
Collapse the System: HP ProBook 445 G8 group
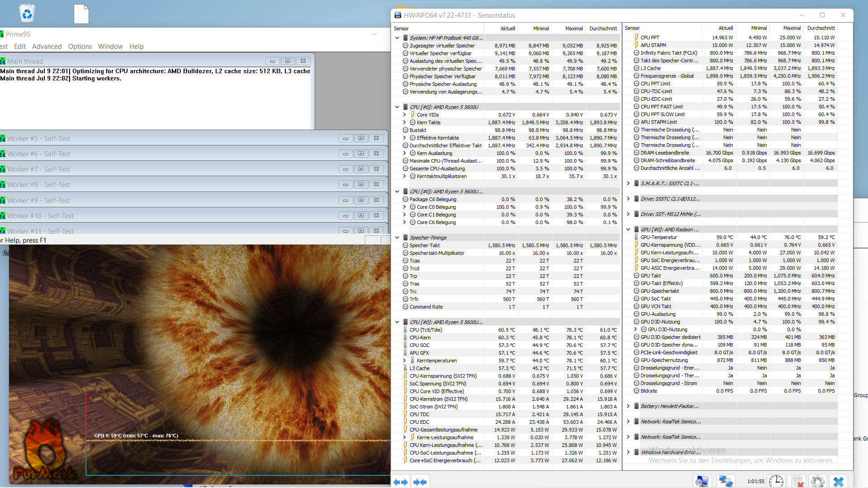[397, 38]
